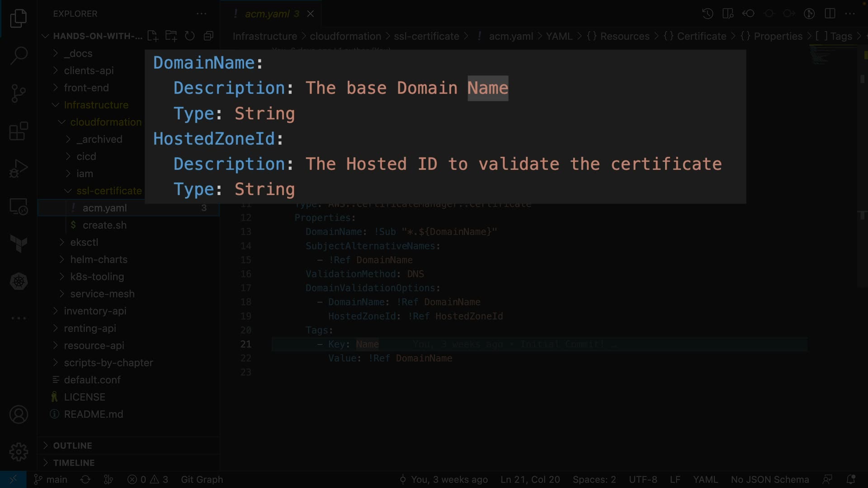Open the Source Control view
Viewport: 868px width, 488px height.
click(x=19, y=93)
